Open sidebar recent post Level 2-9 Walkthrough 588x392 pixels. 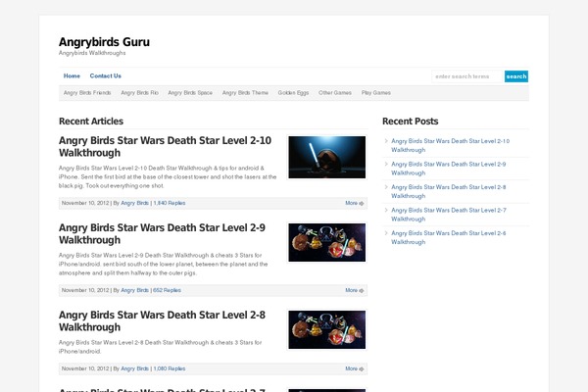pyautogui.click(x=449, y=169)
